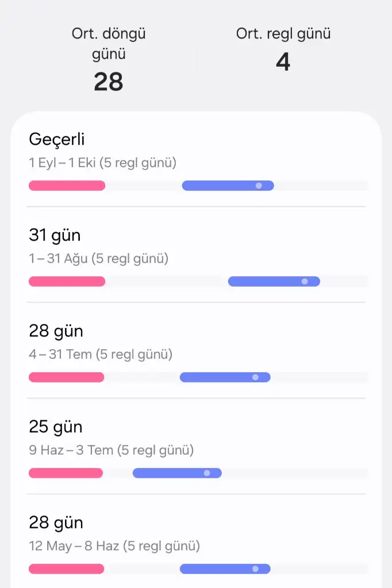
Task: Select the 12 May – 8 Haz cycle title
Action: tap(56, 523)
